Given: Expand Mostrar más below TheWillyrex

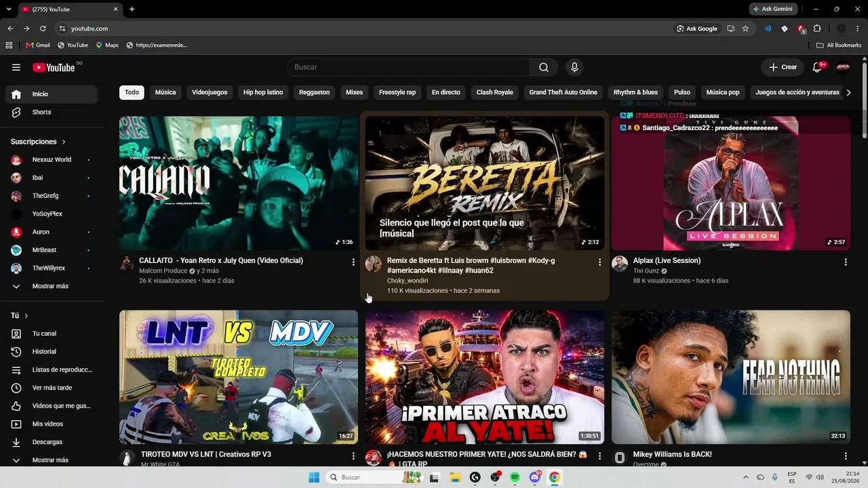Looking at the screenshot, I should (x=52, y=286).
